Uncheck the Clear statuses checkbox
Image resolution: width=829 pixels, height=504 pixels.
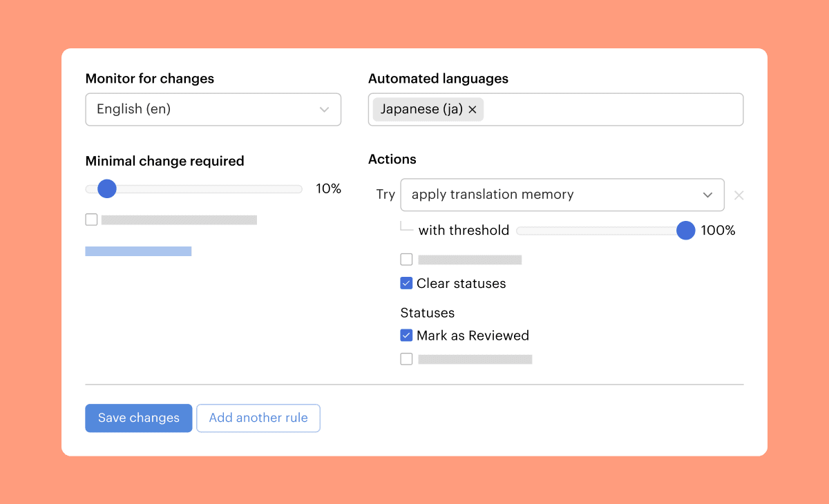406,283
